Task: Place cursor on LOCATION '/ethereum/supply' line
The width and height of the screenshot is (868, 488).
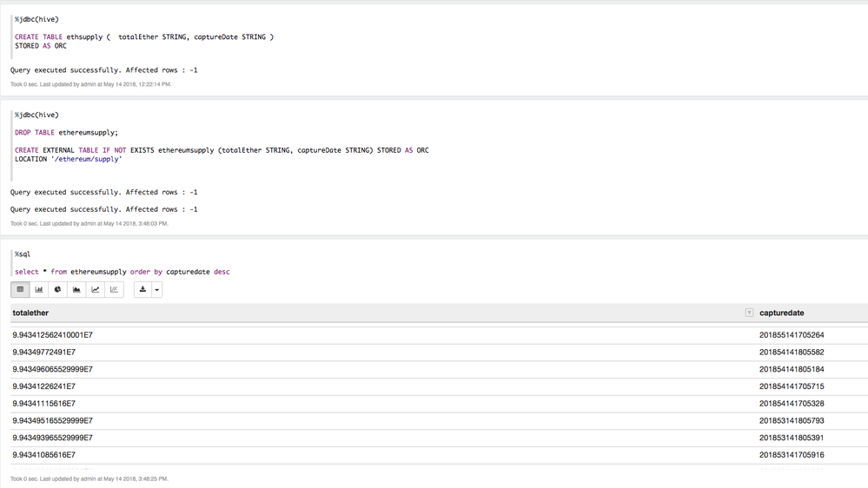Action: pyautogui.click(x=68, y=160)
